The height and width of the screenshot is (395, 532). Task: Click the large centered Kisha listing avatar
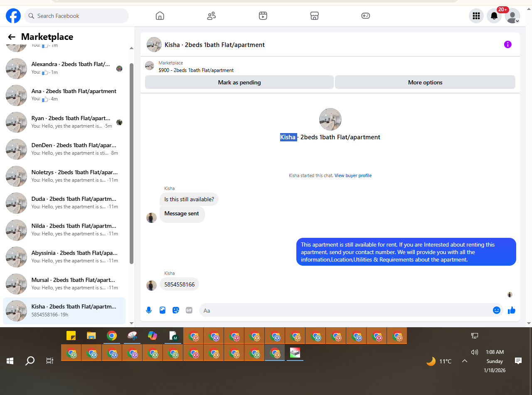tap(330, 119)
